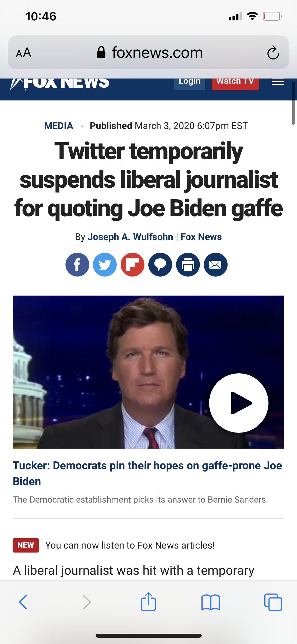
Task: Open the Tucker video headline link
Action: coord(147,473)
